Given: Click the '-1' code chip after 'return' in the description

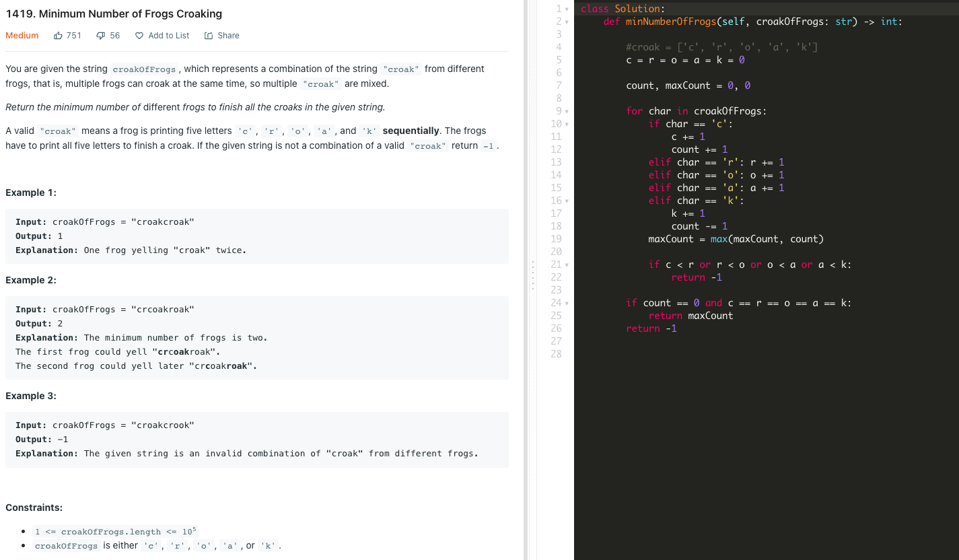Looking at the screenshot, I should (x=489, y=146).
